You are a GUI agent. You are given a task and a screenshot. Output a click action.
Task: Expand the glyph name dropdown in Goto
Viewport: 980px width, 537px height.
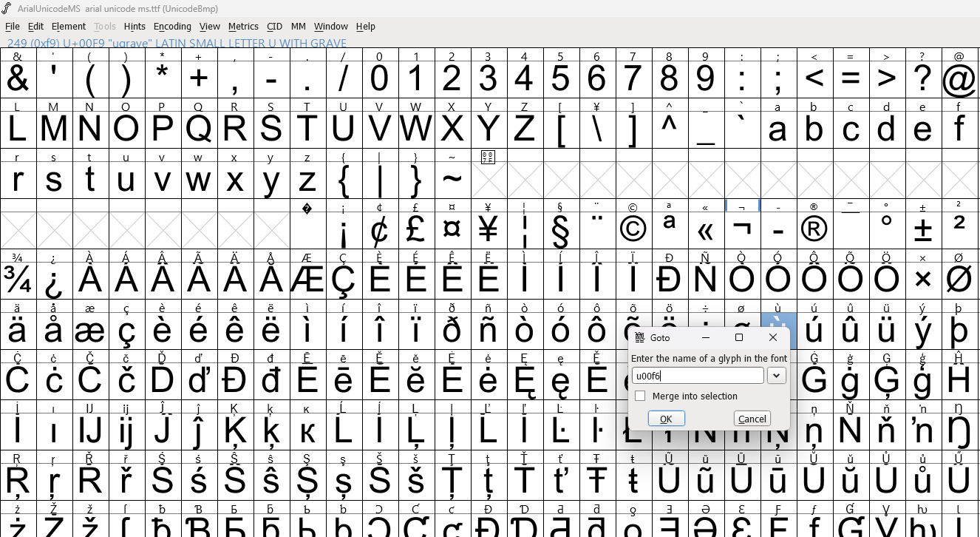(777, 376)
